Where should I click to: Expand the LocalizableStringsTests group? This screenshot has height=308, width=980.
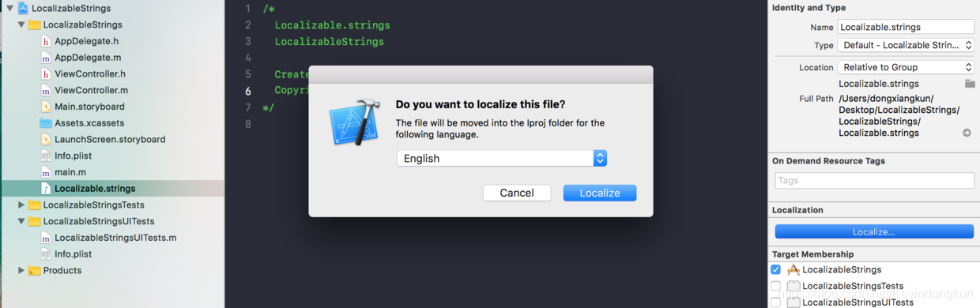pos(21,205)
